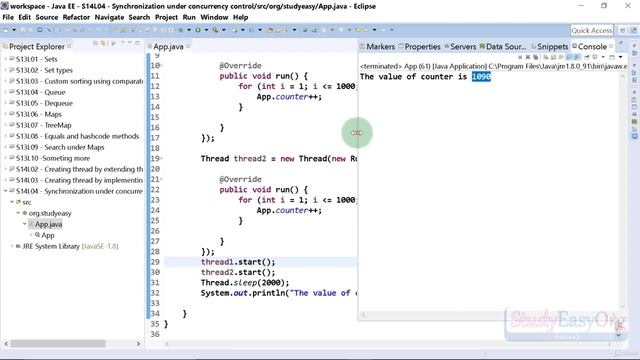Click the New file toolbar icon
This screenshot has height=360, width=640.
(x=5, y=30)
